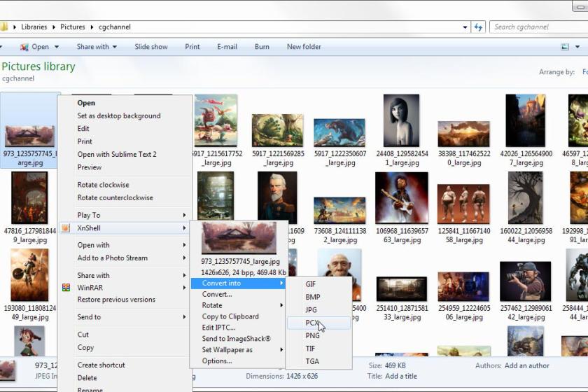588x392 pixels.
Task: Choose Send to ImageShack
Action: (237, 338)
